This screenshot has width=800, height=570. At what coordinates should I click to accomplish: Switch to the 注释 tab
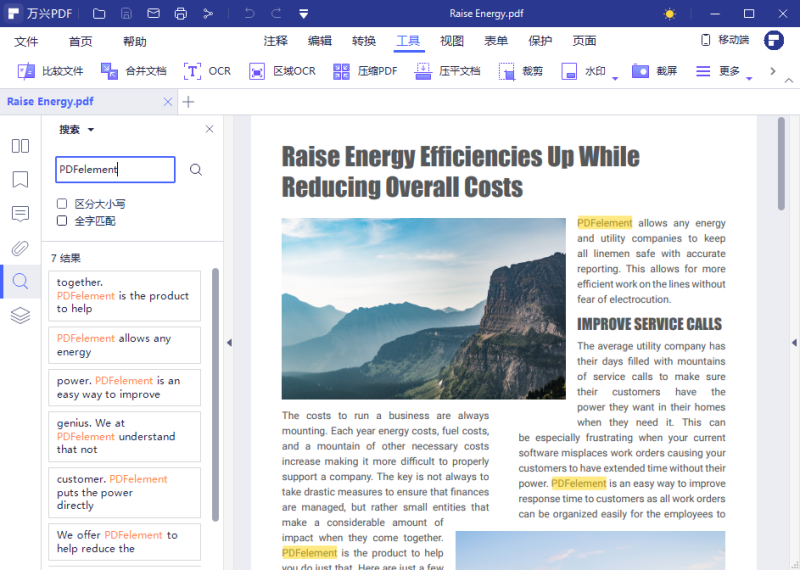click(x=276, y=41)
